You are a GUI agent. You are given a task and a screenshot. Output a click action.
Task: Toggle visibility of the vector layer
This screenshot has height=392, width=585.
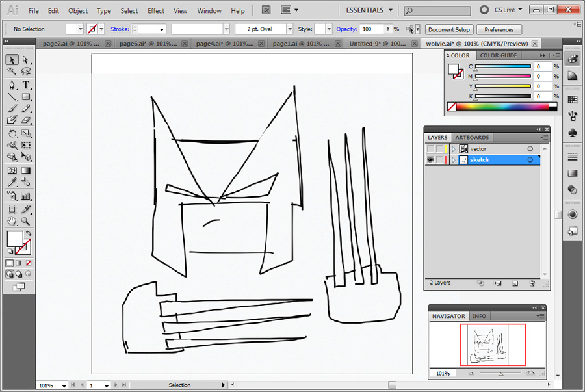(x=430, y=149)
